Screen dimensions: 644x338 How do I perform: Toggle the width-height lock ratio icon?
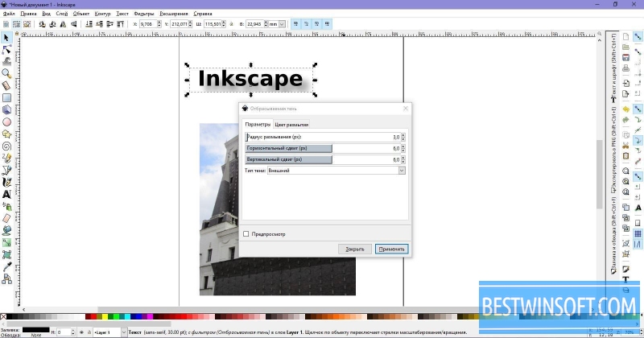tap(232, 24)
